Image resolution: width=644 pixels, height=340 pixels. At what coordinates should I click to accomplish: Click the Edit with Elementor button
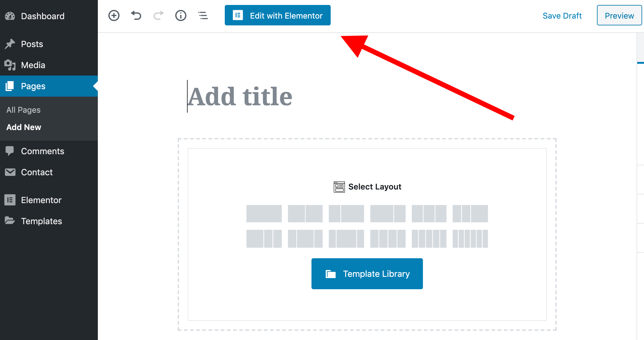pyautogui.click(x=278, y=16)
